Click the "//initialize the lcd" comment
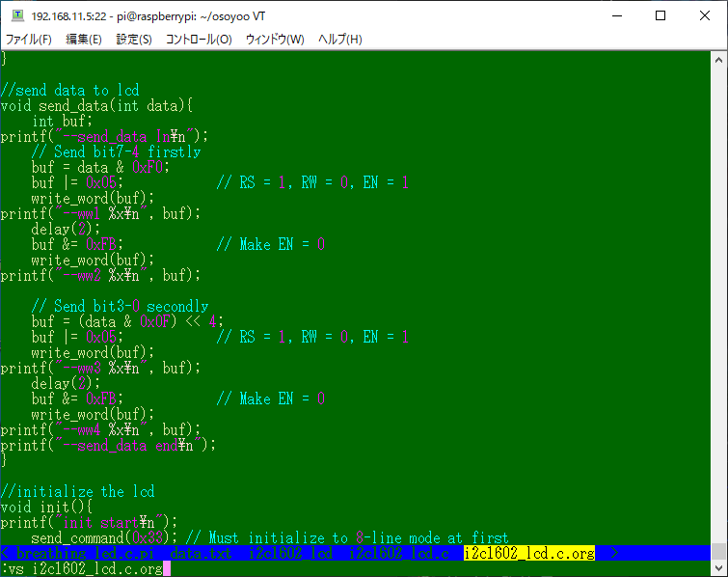This screenshot has width=728, height=577. (77, 491)
